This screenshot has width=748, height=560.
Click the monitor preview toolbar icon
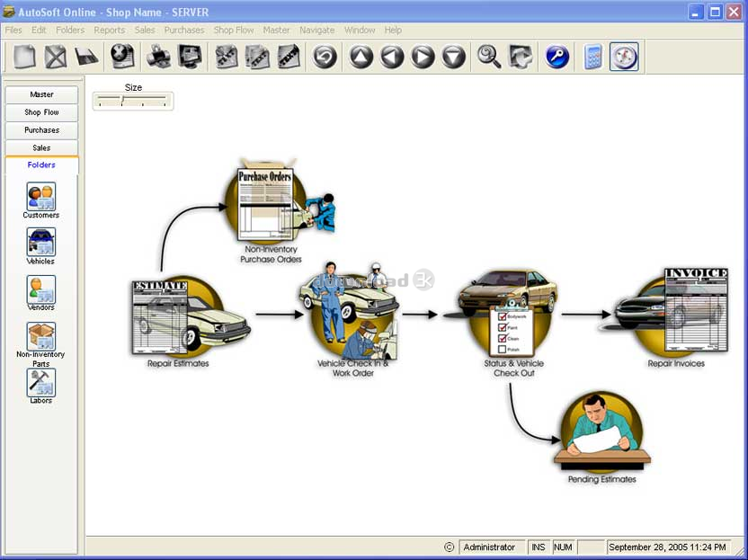pyautogui.click(x=190, y=57)
